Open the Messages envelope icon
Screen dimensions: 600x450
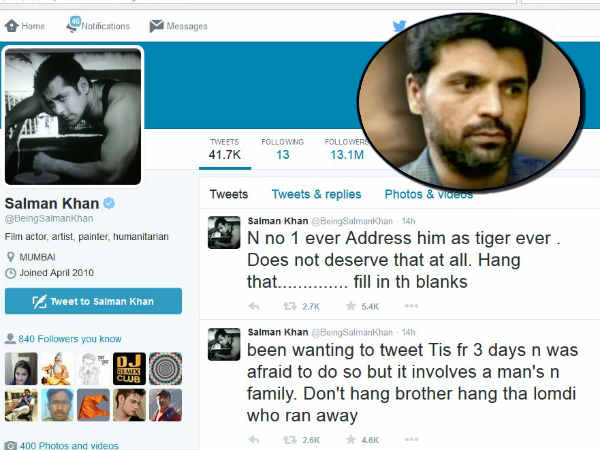pos(157,26)
